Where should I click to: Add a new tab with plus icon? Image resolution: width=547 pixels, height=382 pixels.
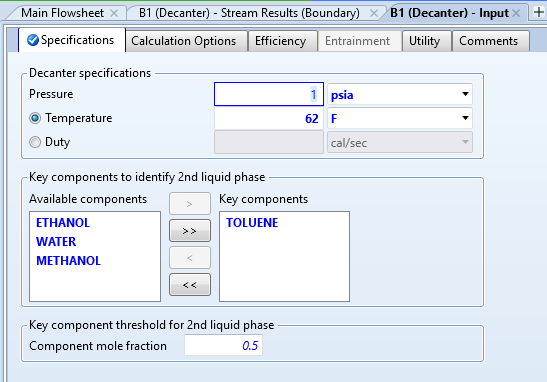(539, 13)
